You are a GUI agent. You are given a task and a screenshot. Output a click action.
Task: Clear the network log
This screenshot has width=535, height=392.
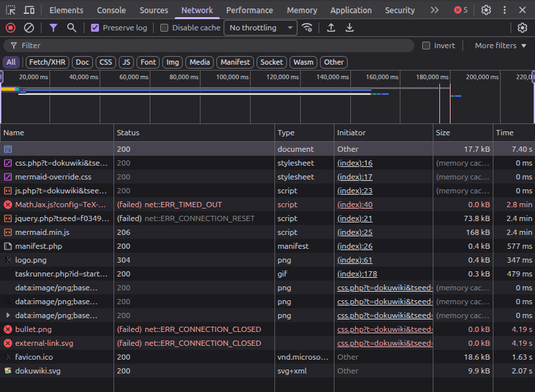29,28
